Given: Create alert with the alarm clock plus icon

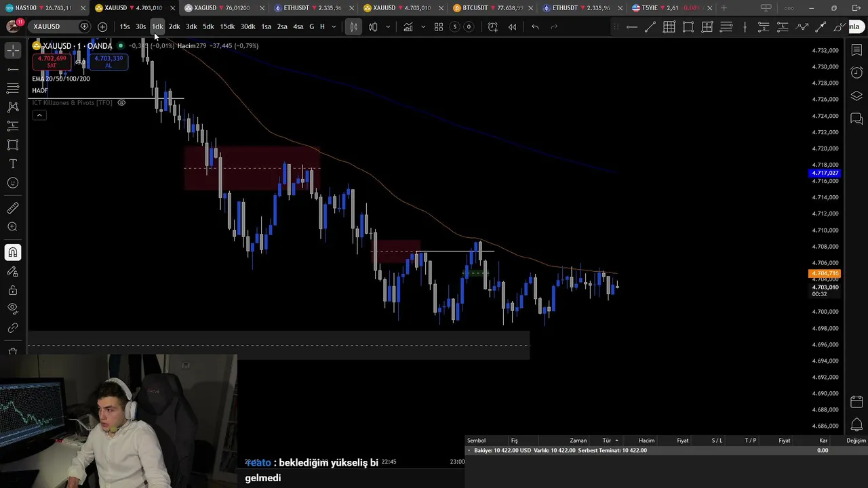Looking at the screenshot, I should click(492, 26).
